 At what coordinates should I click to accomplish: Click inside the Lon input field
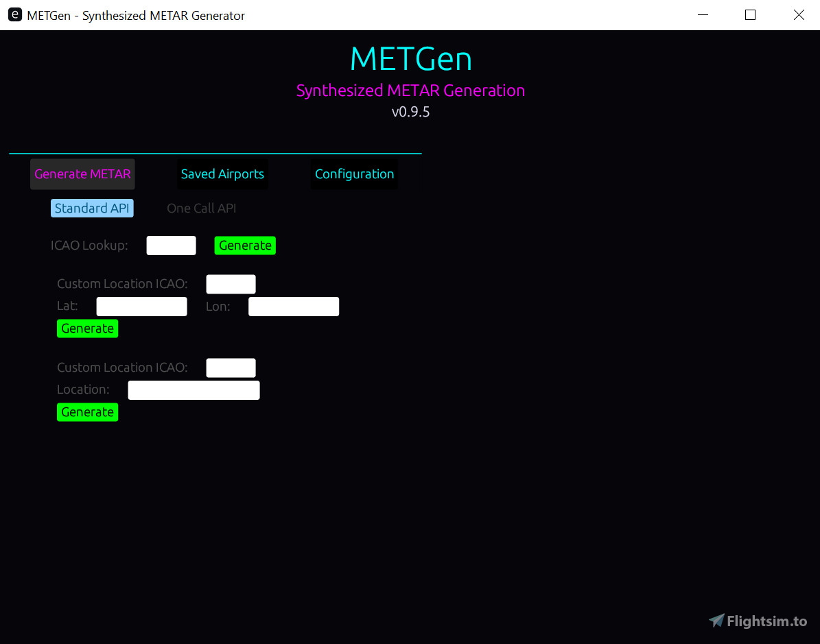[293, 306]
